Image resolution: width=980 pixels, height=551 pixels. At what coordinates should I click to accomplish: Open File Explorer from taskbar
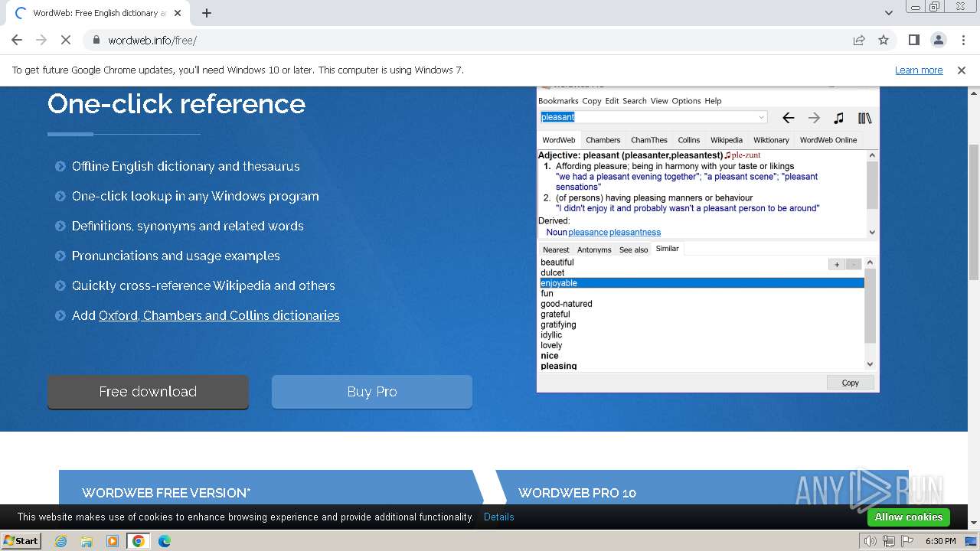pos(87,541)
